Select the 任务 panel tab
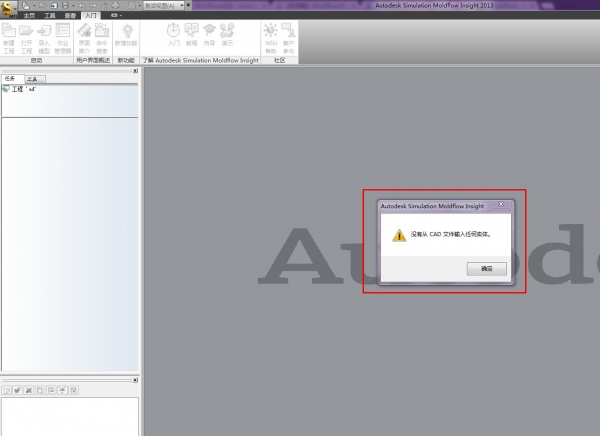 point(13,78)
